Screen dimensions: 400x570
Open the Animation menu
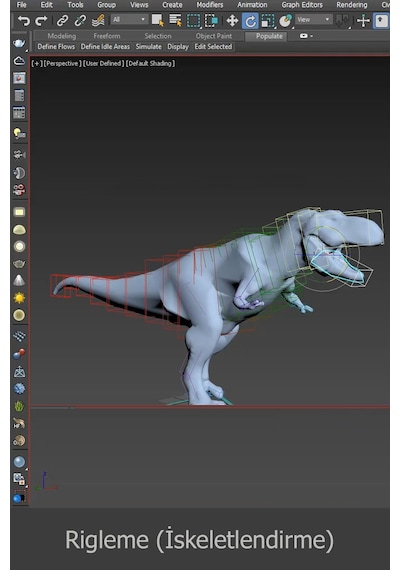[x=252, y=5]
